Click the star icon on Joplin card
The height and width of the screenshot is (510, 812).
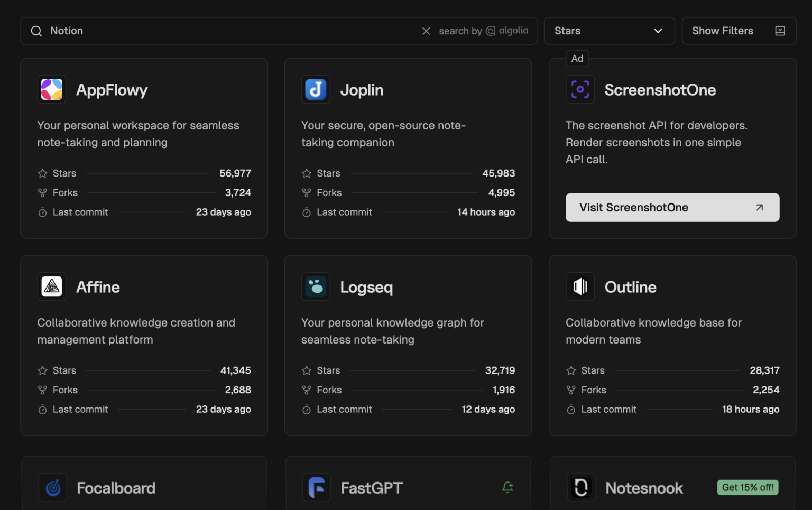[306, 173]
